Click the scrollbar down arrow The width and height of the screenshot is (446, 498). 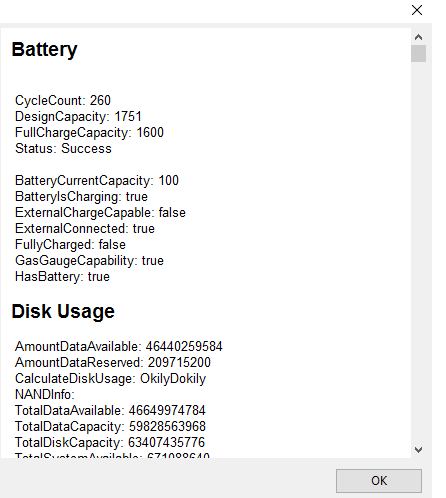(x=418, y=450)
